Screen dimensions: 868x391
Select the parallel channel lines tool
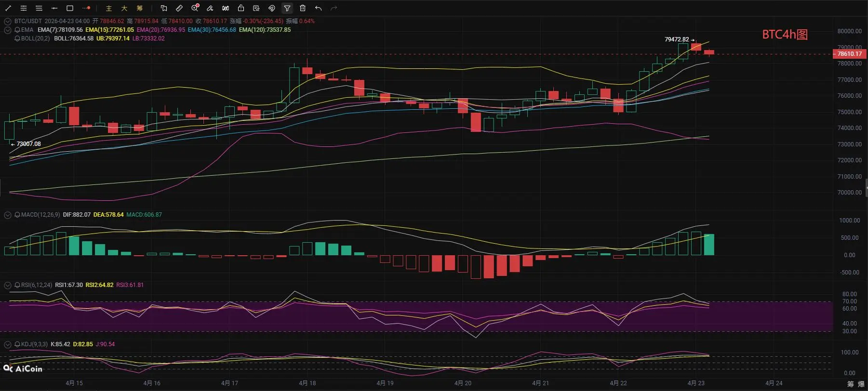click(x=24, y=8)
